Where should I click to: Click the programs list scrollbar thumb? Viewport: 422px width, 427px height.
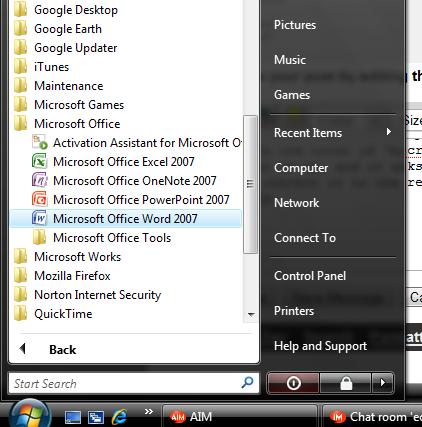coord(250,184)
